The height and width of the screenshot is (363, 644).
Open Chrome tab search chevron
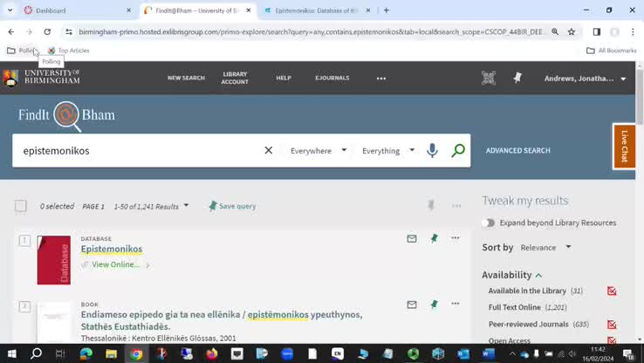pyautogui.click(x=10, y=10)
